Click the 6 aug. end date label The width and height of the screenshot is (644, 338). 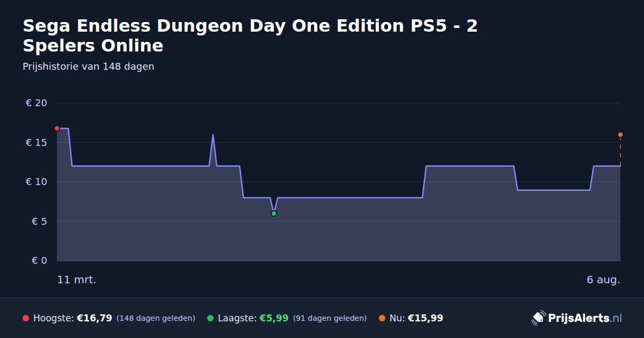(x=603, y=280)
